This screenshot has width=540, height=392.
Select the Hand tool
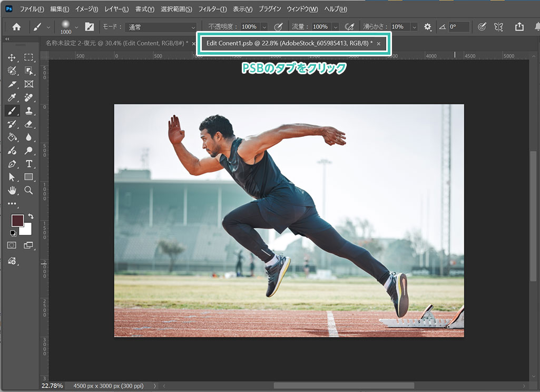12,190
